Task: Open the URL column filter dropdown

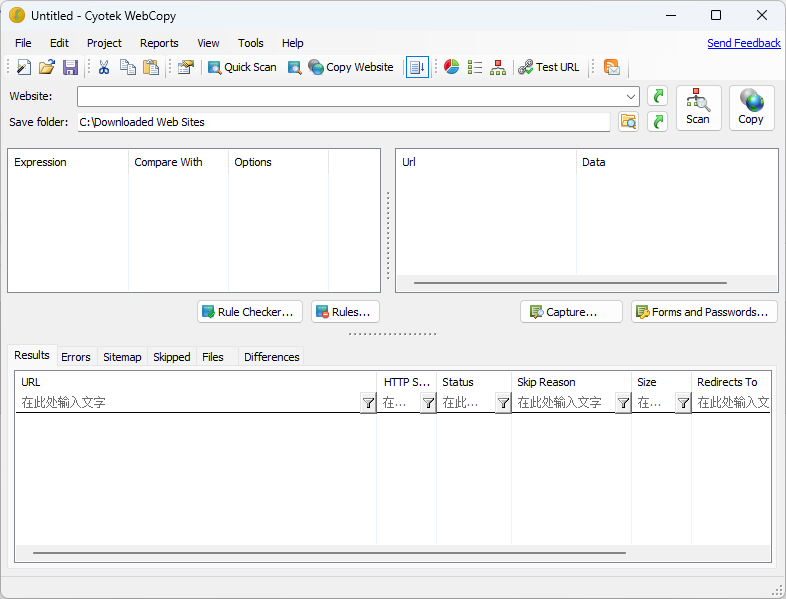Action: [x=368, y=403]
